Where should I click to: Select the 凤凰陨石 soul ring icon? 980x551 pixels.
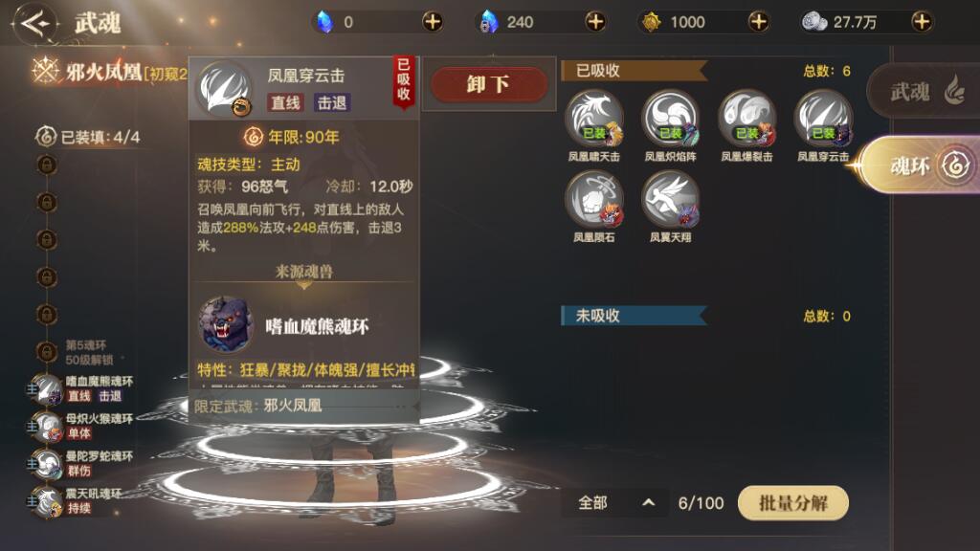click(x=594, y=199)
